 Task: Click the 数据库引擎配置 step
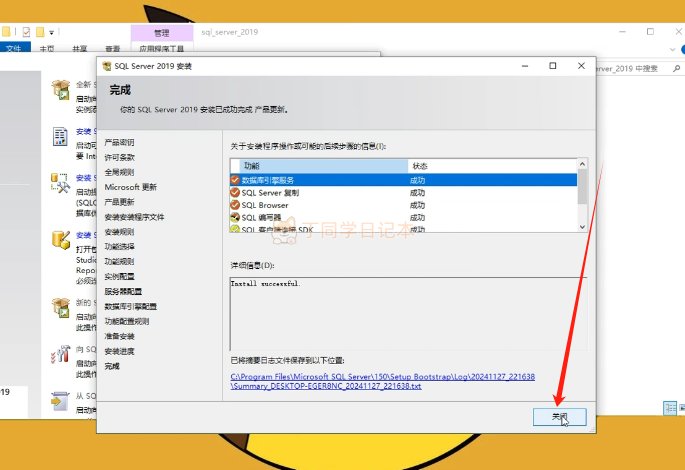coord(131,307)
